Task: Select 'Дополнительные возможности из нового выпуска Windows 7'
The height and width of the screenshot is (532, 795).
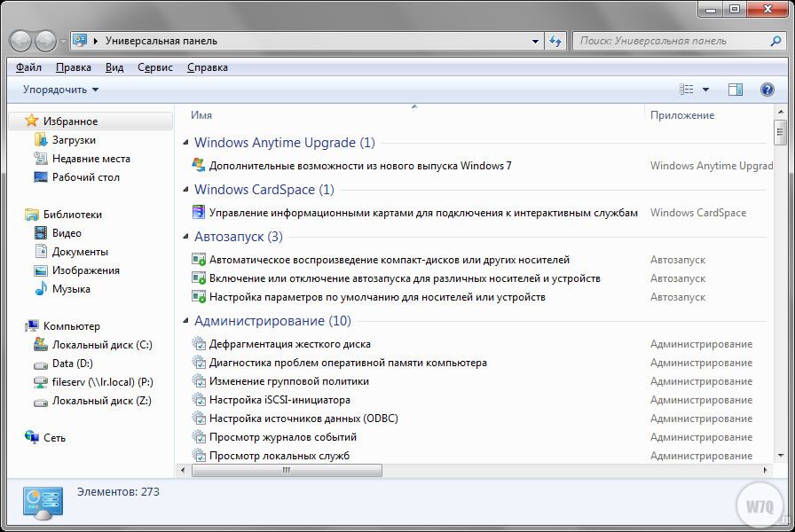Action: point(360,166)
